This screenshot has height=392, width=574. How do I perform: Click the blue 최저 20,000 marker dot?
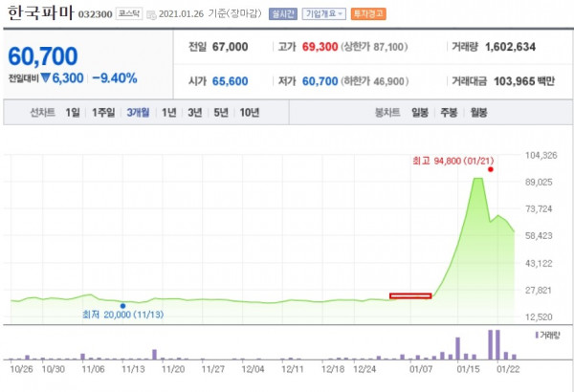(123, 306)
